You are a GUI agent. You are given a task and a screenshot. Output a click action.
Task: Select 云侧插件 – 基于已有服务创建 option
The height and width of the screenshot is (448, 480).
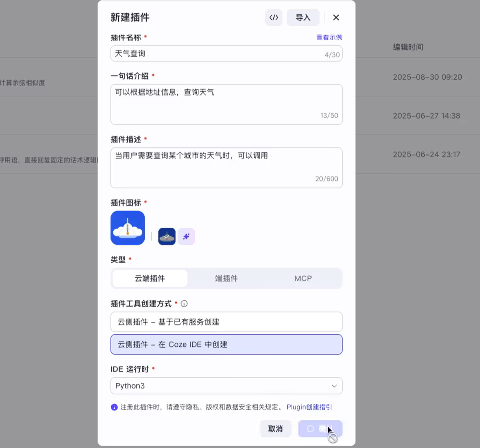click(x=226, y=322)
